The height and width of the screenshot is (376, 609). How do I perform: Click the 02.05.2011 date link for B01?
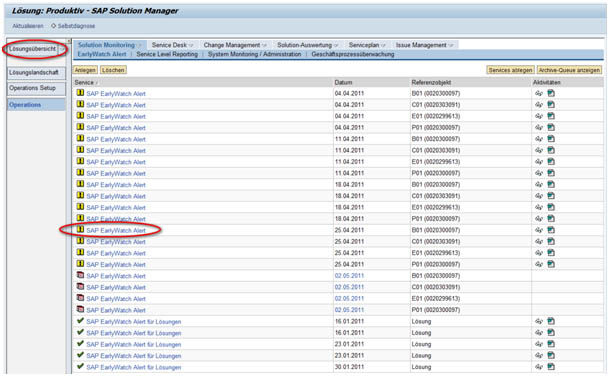(349, 276)
